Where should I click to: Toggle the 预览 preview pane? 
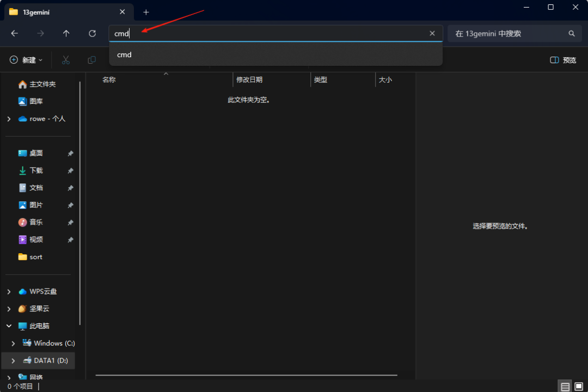562,60
